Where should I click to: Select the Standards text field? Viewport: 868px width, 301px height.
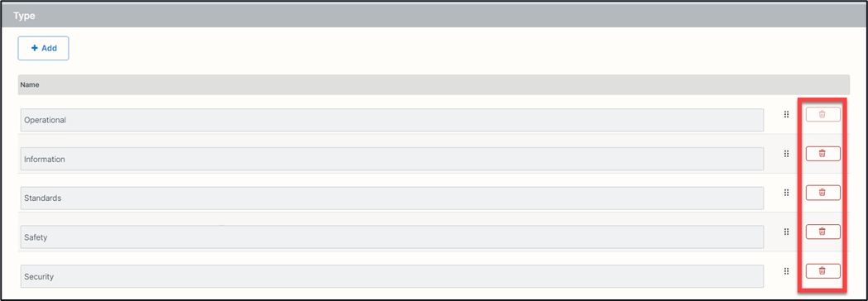(x=392, y=198)
